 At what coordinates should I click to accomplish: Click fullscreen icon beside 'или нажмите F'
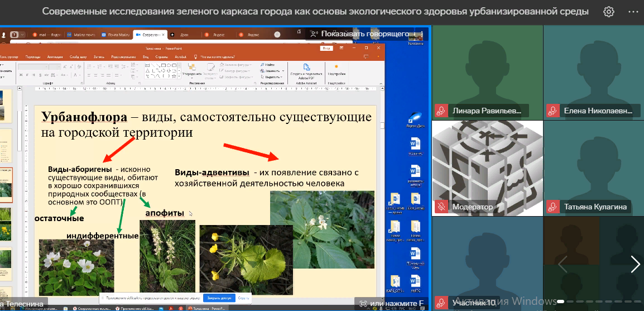click(363, 304)
